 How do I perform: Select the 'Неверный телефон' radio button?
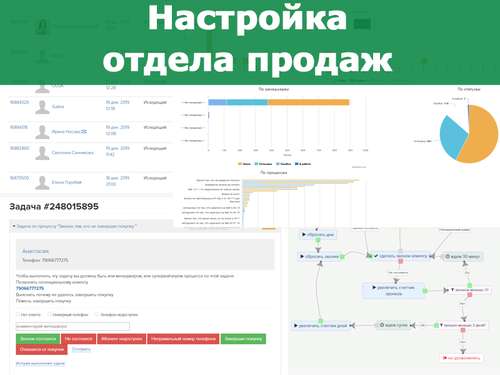point(50,314)
